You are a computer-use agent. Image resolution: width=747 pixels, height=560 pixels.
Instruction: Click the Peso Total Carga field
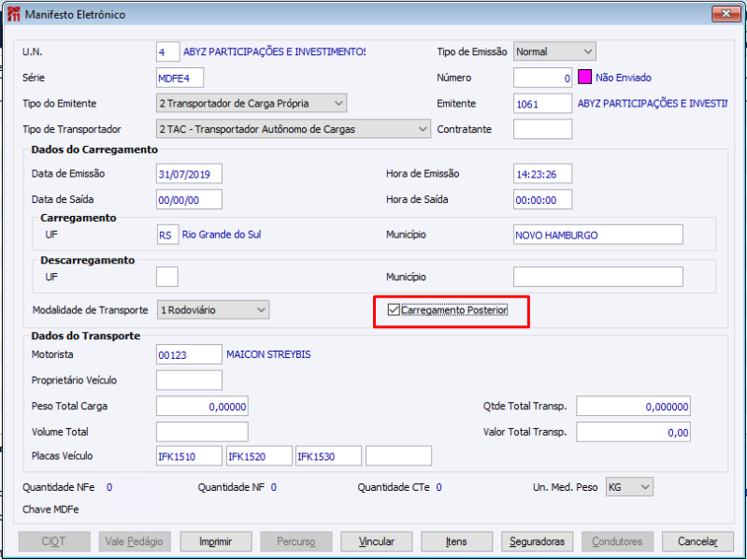tap(202, 406)
